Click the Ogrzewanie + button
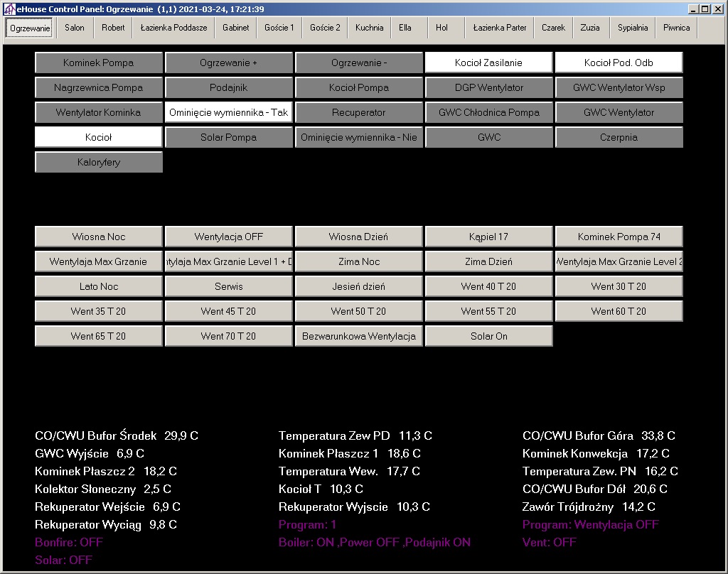Screen dimensions: 728x574 (x=228, y=63)
